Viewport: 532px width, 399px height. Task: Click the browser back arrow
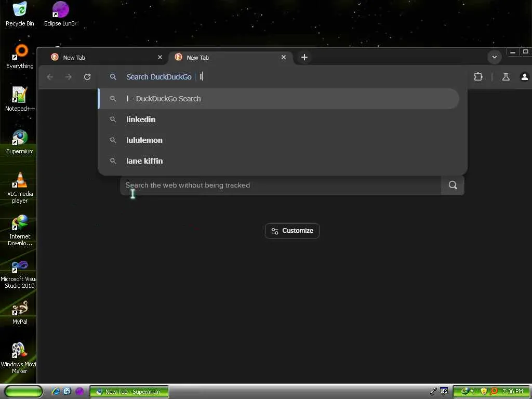click(x=50, y=77)
